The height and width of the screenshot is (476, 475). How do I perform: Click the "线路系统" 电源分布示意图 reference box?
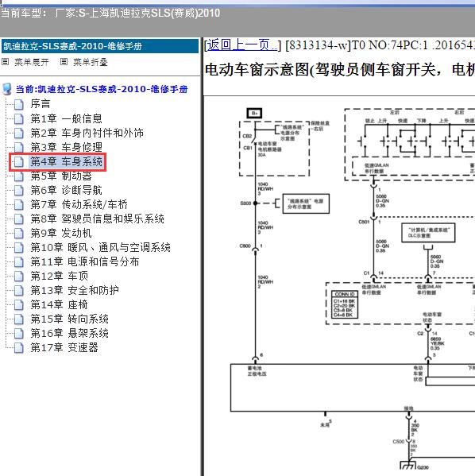306,203
